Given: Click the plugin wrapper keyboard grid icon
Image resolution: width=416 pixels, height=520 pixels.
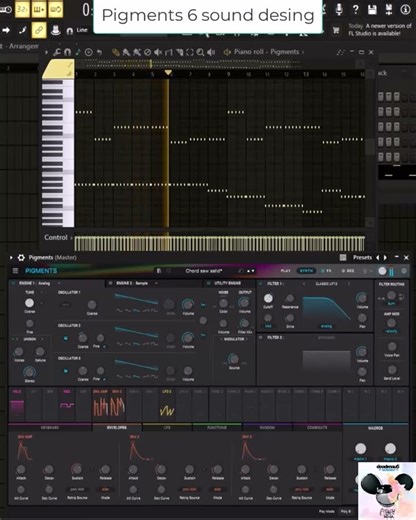Looking at the screenshot, I should [343, 257].
